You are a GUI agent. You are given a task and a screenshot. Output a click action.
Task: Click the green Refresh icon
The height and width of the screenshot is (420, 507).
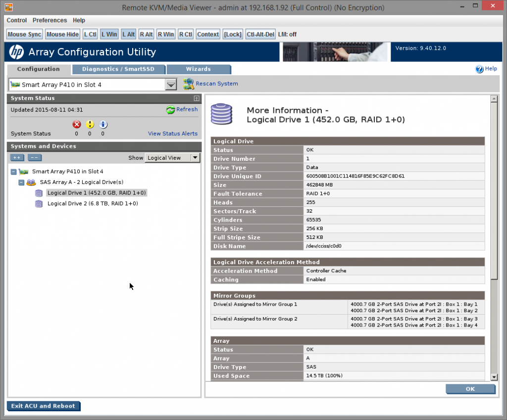170,110
